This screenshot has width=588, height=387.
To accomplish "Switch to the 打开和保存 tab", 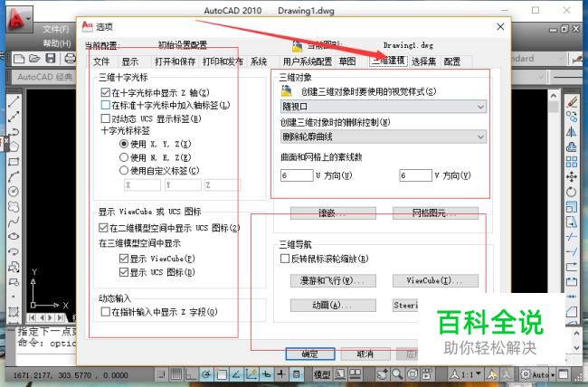I will [x=175, y=61].
